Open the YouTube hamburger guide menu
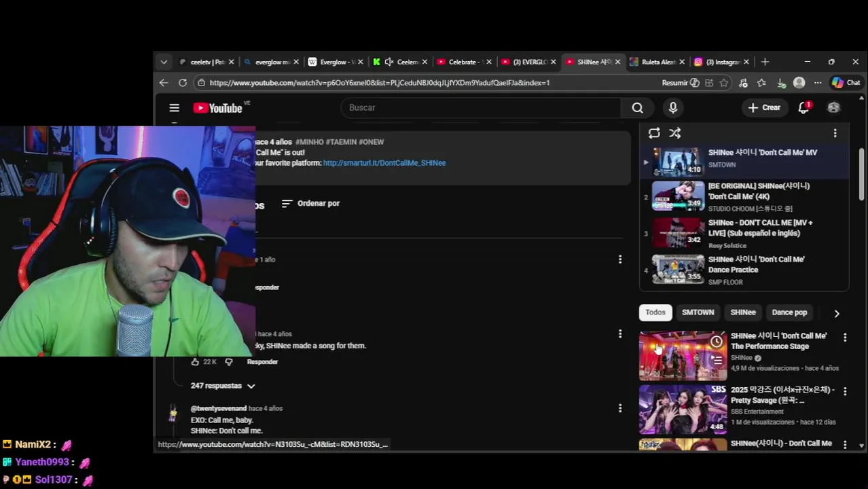Image resolution: width=868 pixels, height=489 pixels. tap(175, 107)
